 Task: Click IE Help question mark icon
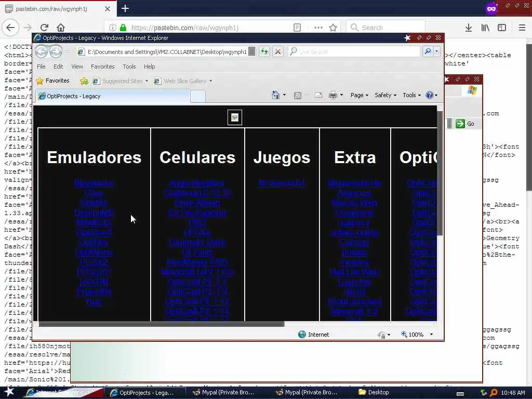tap(430, 96)
